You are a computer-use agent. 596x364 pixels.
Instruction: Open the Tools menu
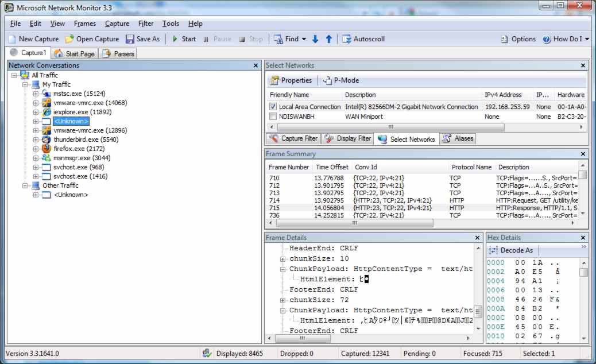click(x=171, y=24)
